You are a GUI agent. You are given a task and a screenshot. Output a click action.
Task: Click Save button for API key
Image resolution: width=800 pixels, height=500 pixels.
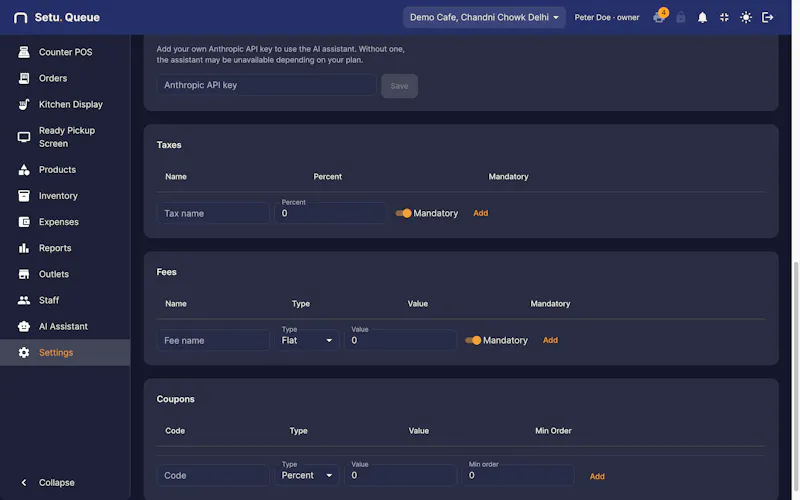point(399,86)
